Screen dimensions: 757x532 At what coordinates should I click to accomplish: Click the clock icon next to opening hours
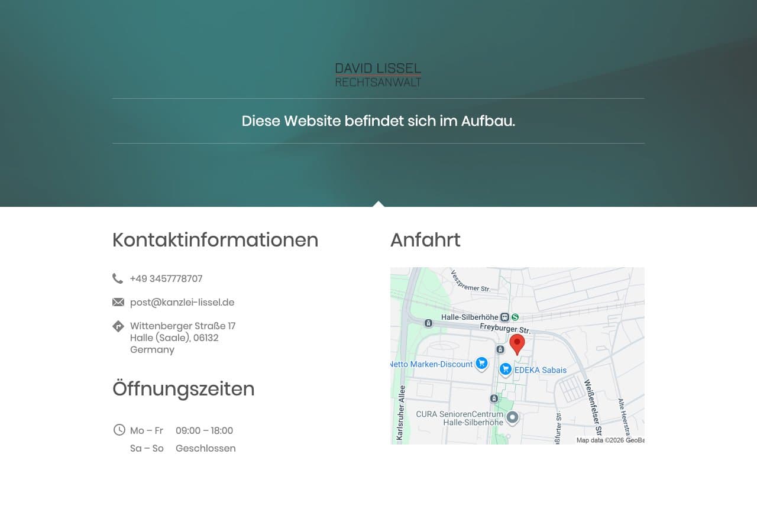[x=119, y=430]
